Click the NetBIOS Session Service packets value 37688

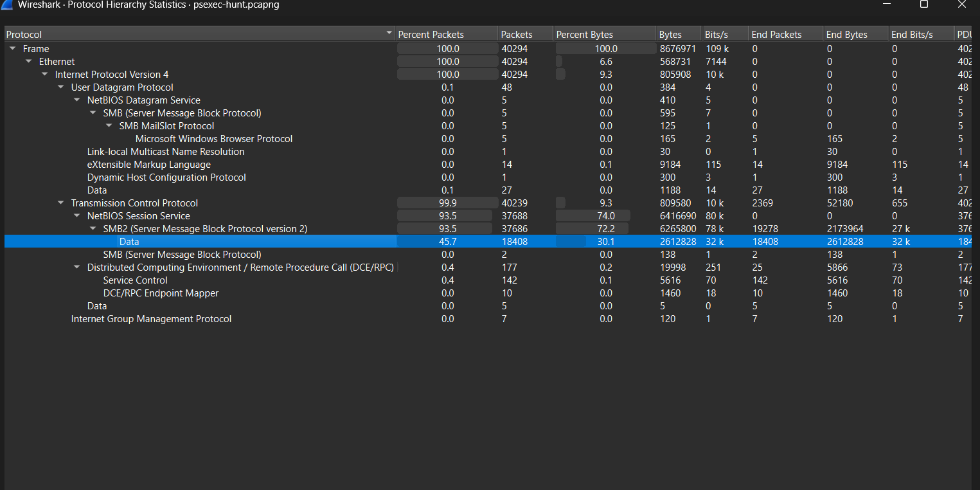pos(514,216)
